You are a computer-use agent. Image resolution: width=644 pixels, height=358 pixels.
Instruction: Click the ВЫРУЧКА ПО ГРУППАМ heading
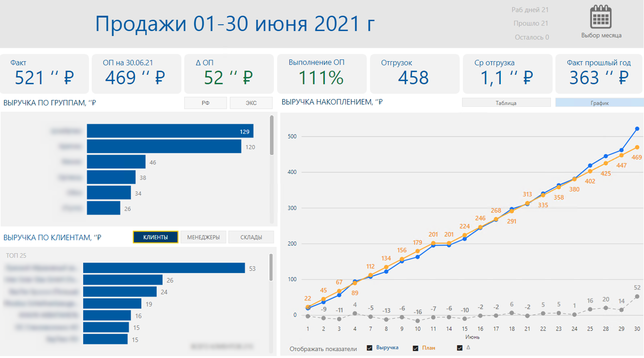[x=50, y=103]
